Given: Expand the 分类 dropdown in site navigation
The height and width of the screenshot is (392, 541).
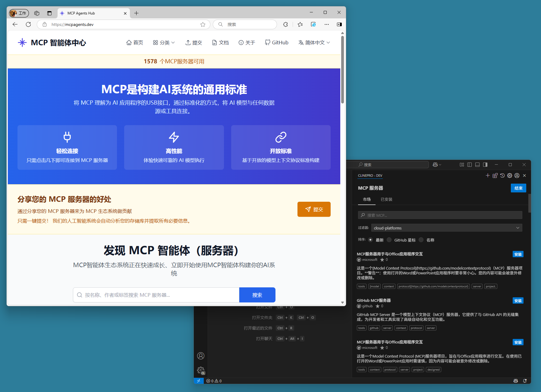Looking at the screenshot, I should (164, 43).
